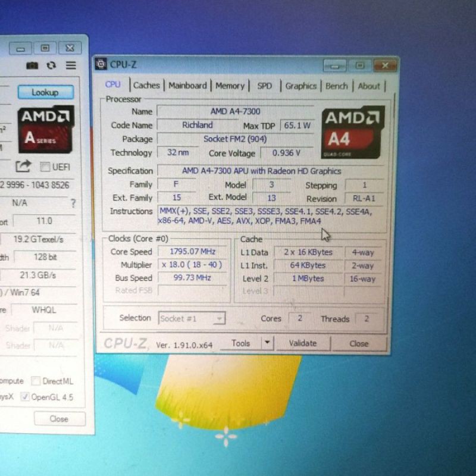The image size is (476, 476).
Task: Close the CPU-Z window with X
Action: [385, 65]
